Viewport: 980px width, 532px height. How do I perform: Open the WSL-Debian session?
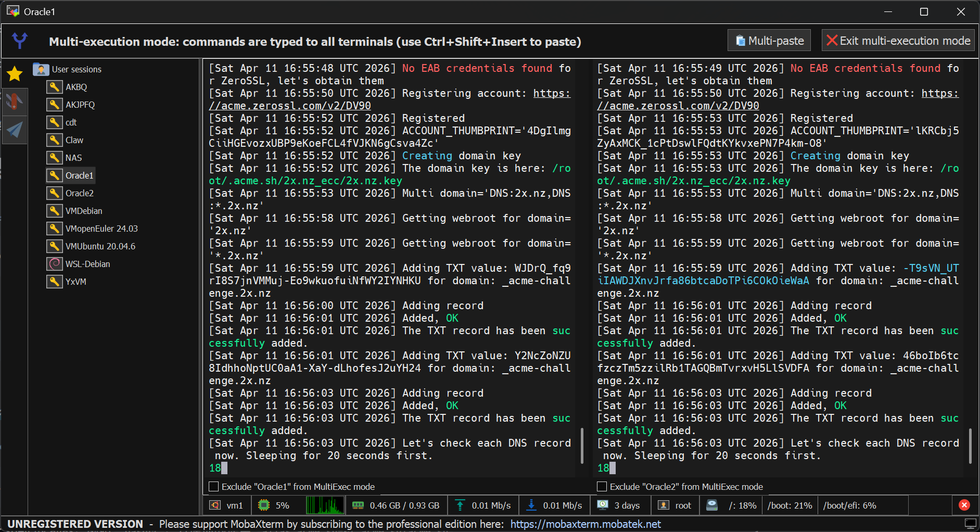pos(87,264)
